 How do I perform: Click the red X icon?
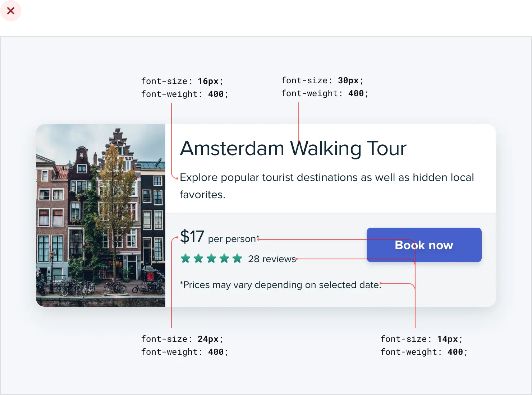click(11, 11)
